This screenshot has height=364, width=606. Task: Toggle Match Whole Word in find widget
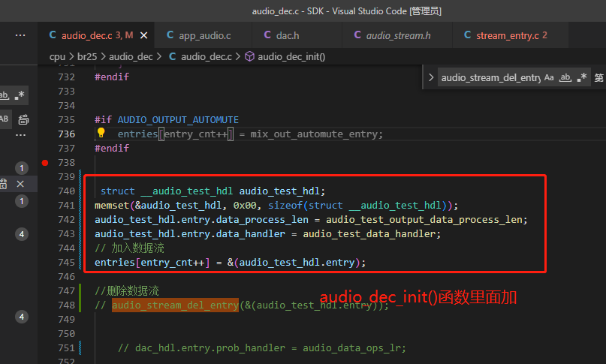tap(565, 77)
